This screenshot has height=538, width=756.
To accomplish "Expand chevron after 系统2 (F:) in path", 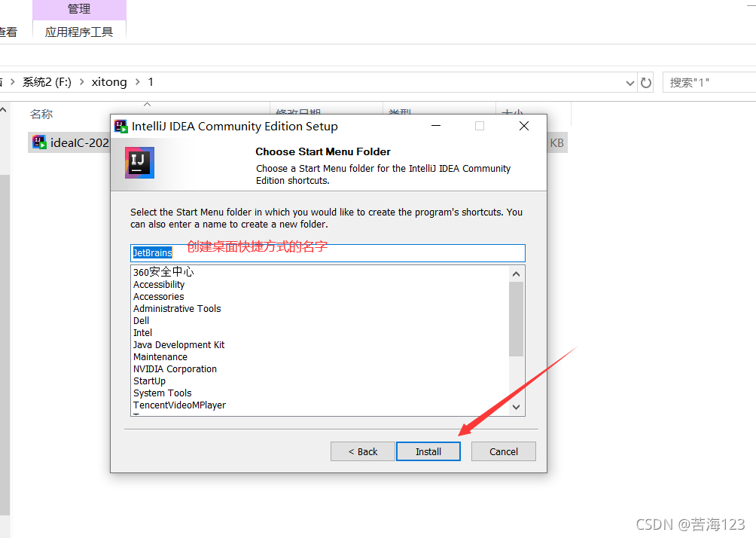I will (x=81, y=82).
